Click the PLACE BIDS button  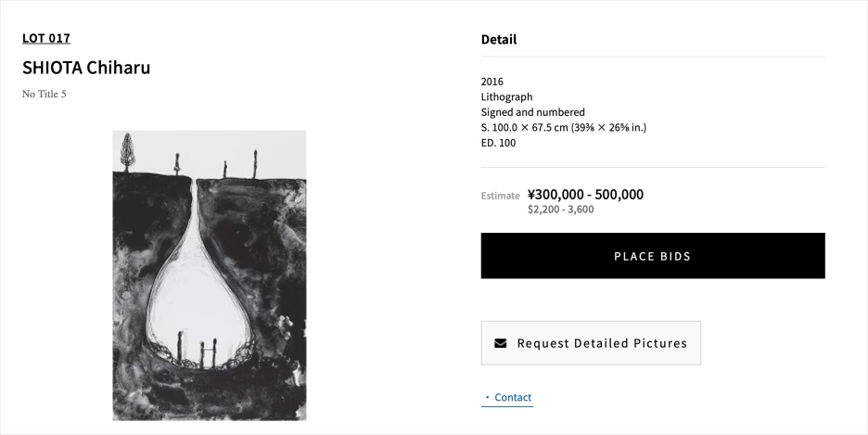point(652,256)
